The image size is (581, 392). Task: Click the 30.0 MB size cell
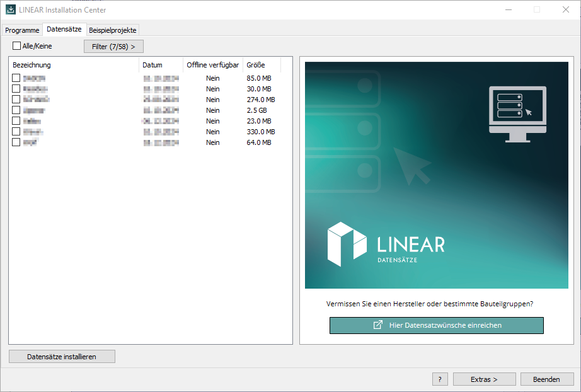[259, 89]
